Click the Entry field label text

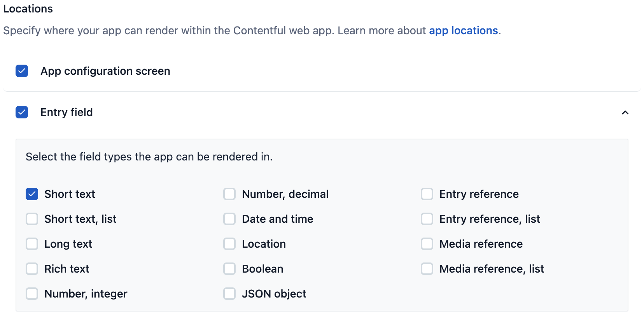click(66, 112)
